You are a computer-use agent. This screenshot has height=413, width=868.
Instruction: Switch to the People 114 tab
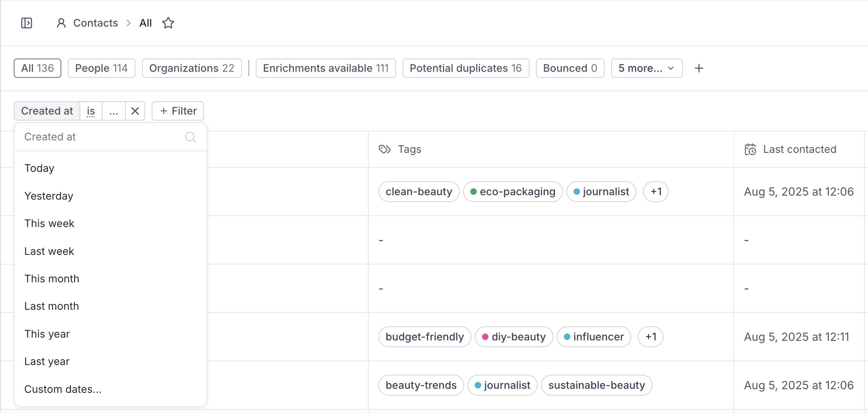(101, 68)
